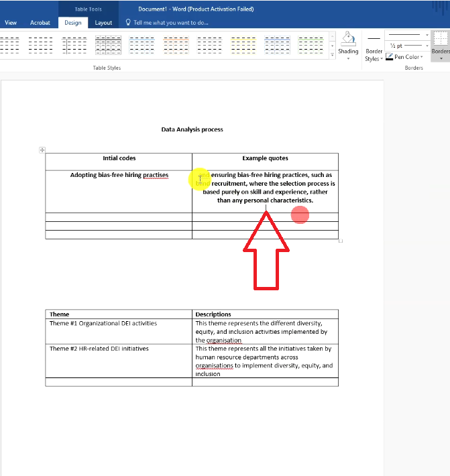Apply the table style with first-column vertical line
Image resolution: width=450 pixels, height=476 pixels.
tap(74, 45)
